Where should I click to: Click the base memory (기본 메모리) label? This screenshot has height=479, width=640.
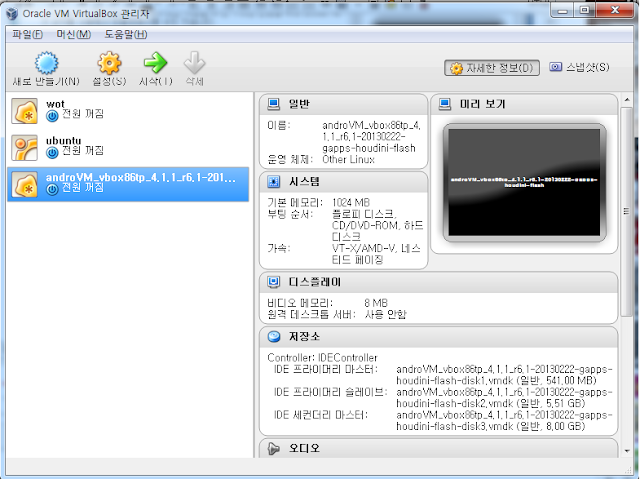pyautogui.click(x=295, y=203)
